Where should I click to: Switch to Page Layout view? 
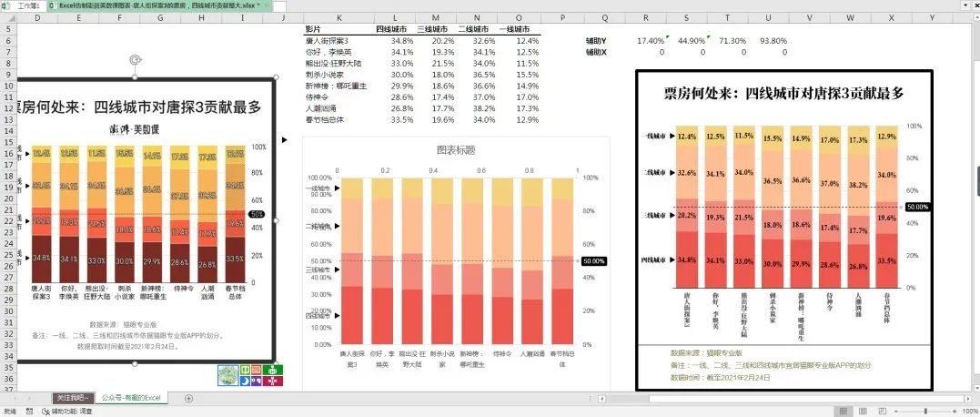(x=862, y=411)
